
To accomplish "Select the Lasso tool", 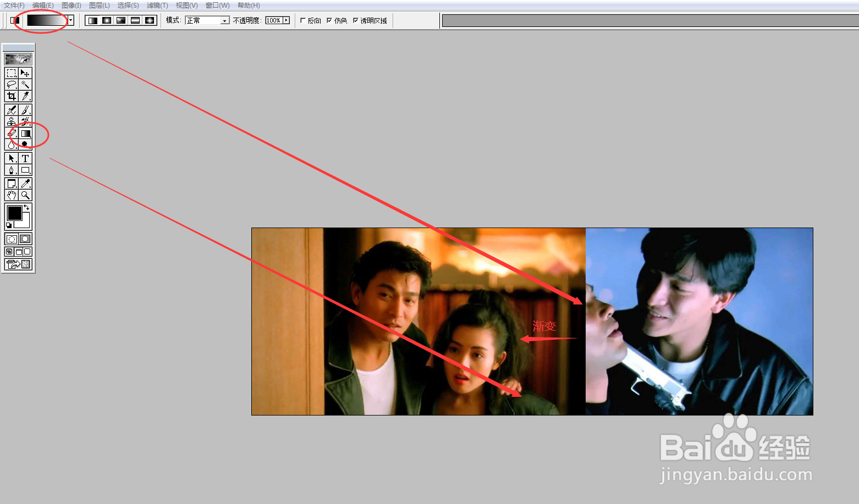I will coord(12,85).
